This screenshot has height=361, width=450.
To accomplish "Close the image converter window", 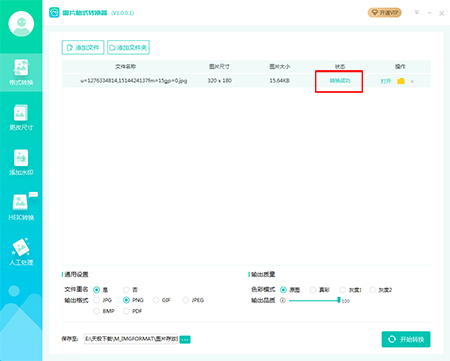I will pyautogui.click(x=441, y=13).
